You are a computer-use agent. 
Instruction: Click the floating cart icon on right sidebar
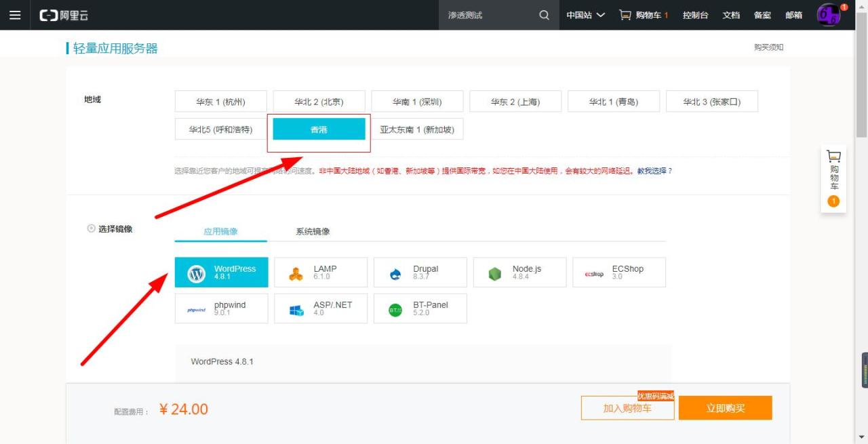833,156
